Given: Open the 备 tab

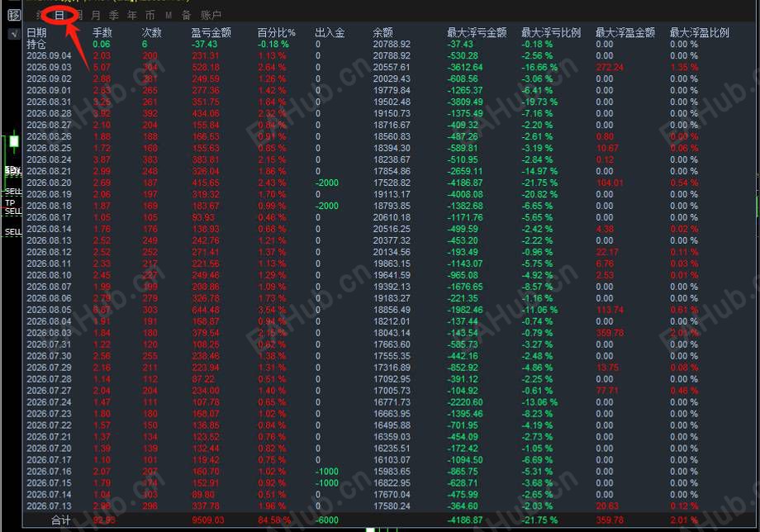Looking at the screenshot, I should [x=187, y=16].
